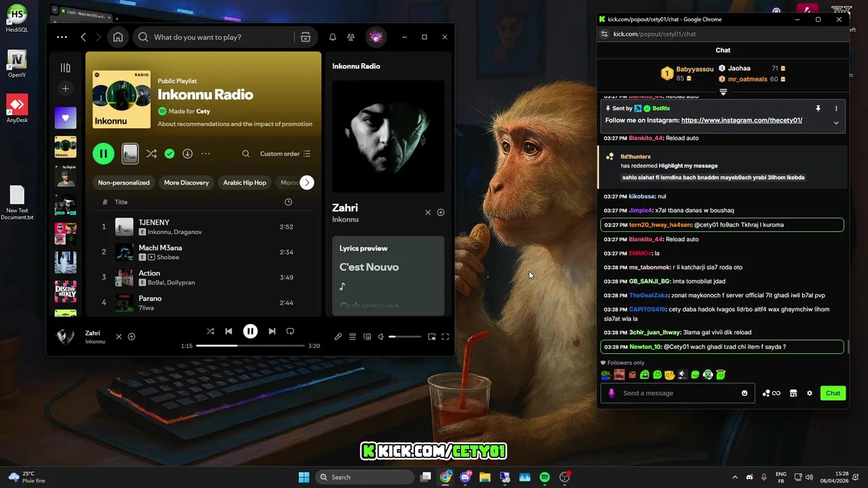Open the play queue icon
This screenshot has width=868, height=488.
(x=353, y=336)
